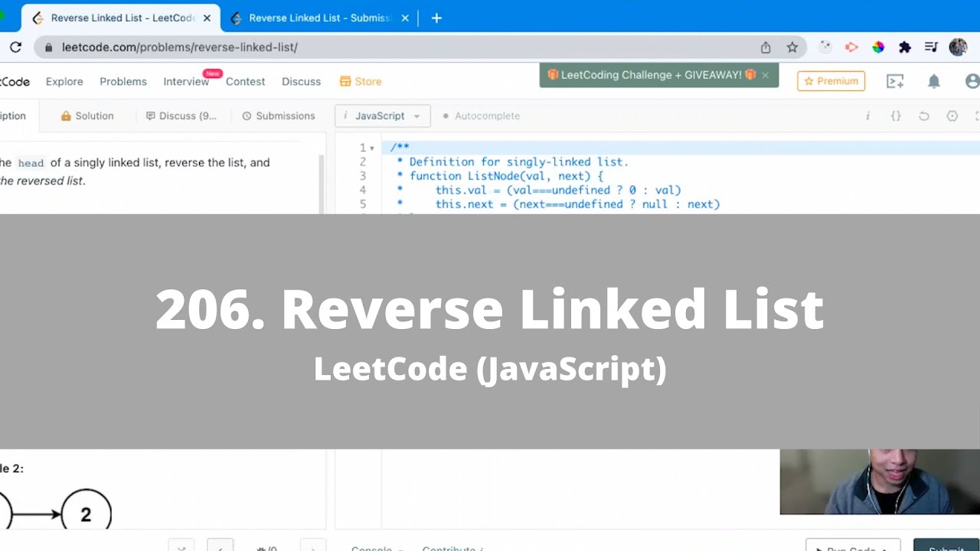The image size is (980, 551).
Task: Open the Discuss tab in problem panel
Action: pyautogui.click(x=181, y=116)
